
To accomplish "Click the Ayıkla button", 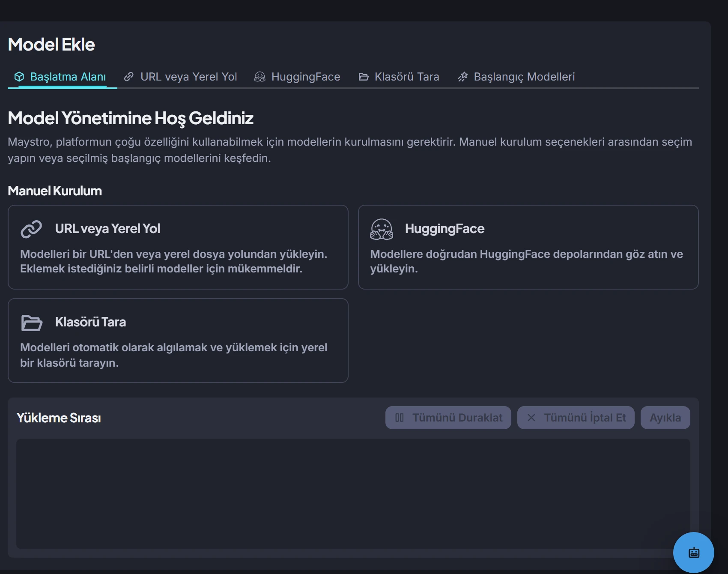I will point(665,418).
